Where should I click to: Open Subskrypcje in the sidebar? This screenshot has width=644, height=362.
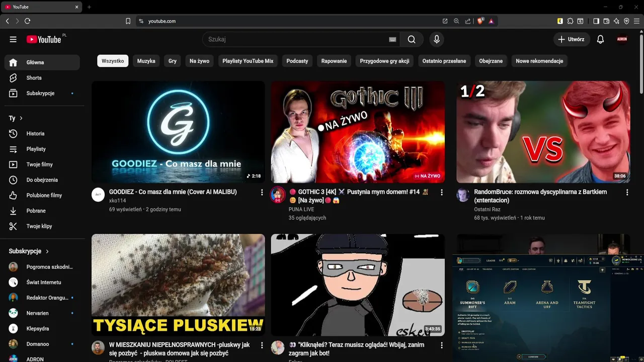(42, 94)
